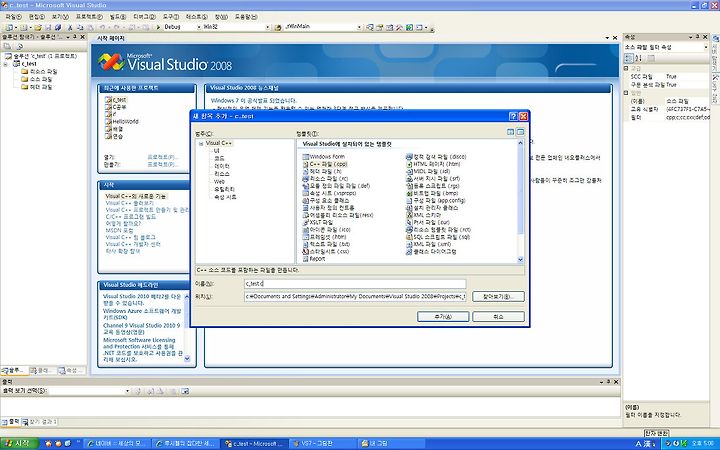The height and width of the screenshot is (450, 720).
Task: Open the Project menu
Action: (x=89, y=17)
